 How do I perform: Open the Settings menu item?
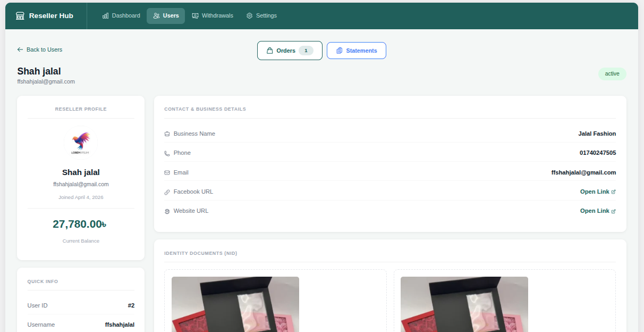coord(261,16)
